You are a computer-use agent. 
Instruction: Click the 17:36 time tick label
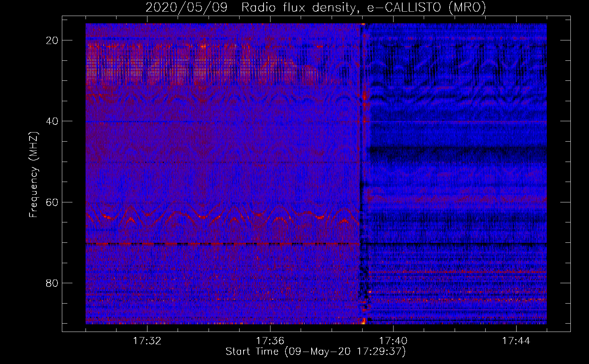(x=270, y=341)
